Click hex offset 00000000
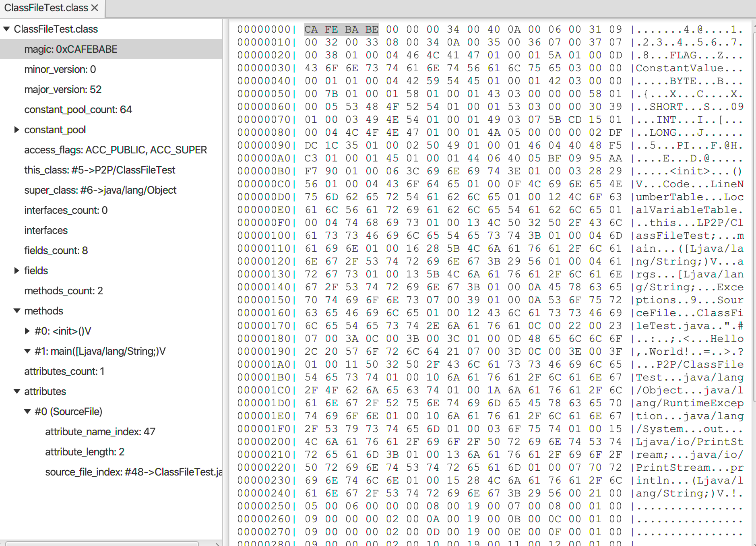 pos(264,29)
